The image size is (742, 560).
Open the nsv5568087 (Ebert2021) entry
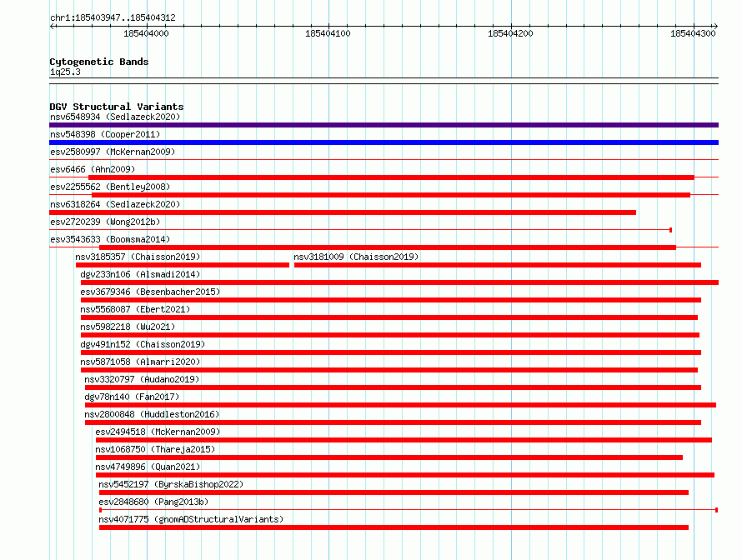tap(135, 309)
